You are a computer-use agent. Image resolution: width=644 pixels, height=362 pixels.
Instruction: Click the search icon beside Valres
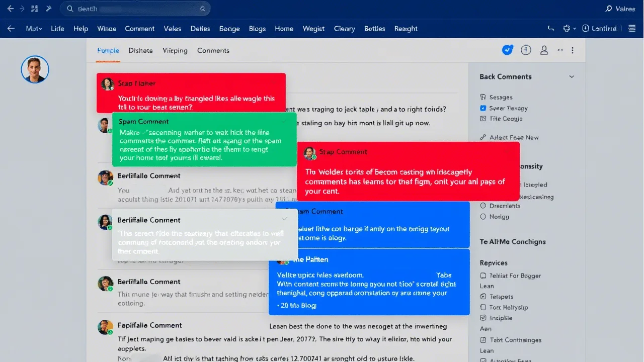click(x=609, y=9)
